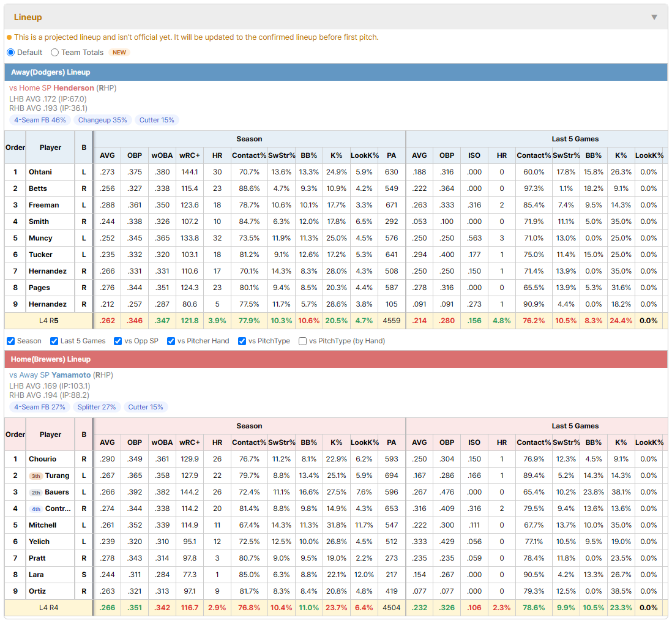
Task: Uncheck vs Pitcher Hand checkbox
Action: tap(171, 341)
